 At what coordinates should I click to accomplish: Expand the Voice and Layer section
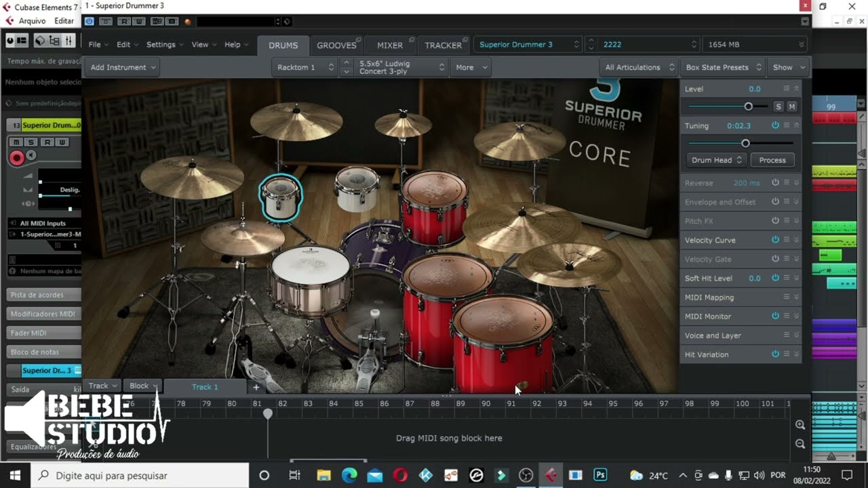point(797,335)
